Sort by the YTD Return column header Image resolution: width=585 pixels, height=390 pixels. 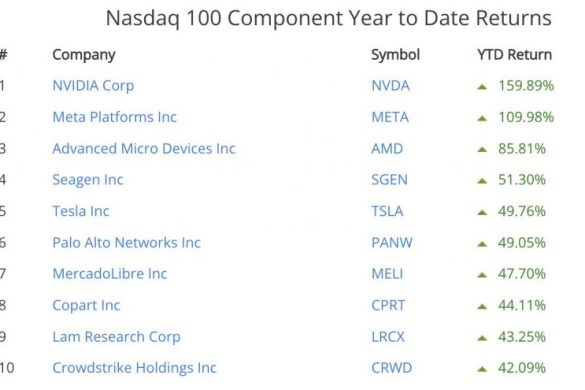pyautogui.click(x=514, y=55)
